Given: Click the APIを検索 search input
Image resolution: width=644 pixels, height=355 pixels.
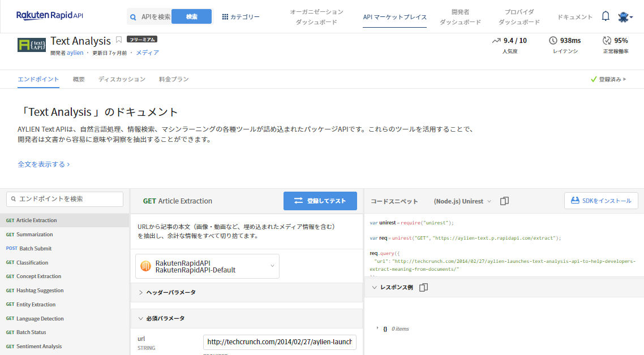Looking at the screenshot, I should (155, 17).
